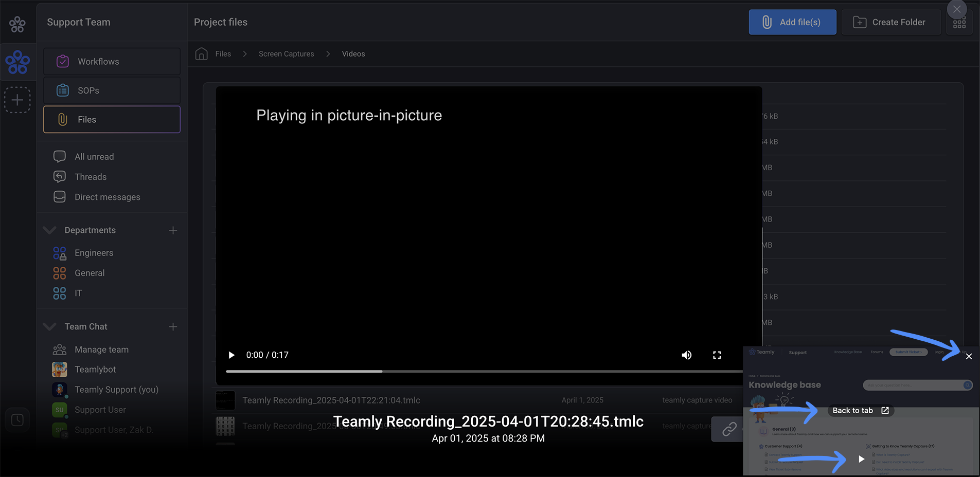980x477 pixels.
Task: Click the Workflows checkmark icon
Action: click(63, 62)
